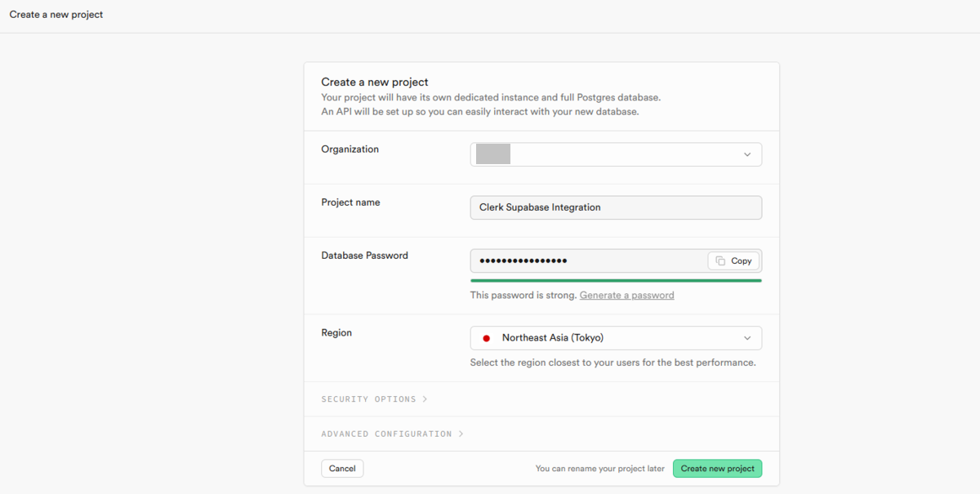The width and height of the screenshot is (980, 494).
Task: Open the Organization dropdown
Action: click(x=616, y=154)
